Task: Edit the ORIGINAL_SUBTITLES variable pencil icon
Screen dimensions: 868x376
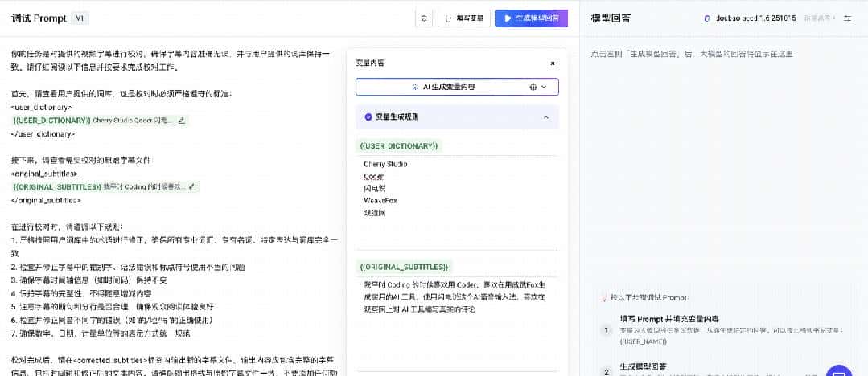Action: tap(194, 186)
